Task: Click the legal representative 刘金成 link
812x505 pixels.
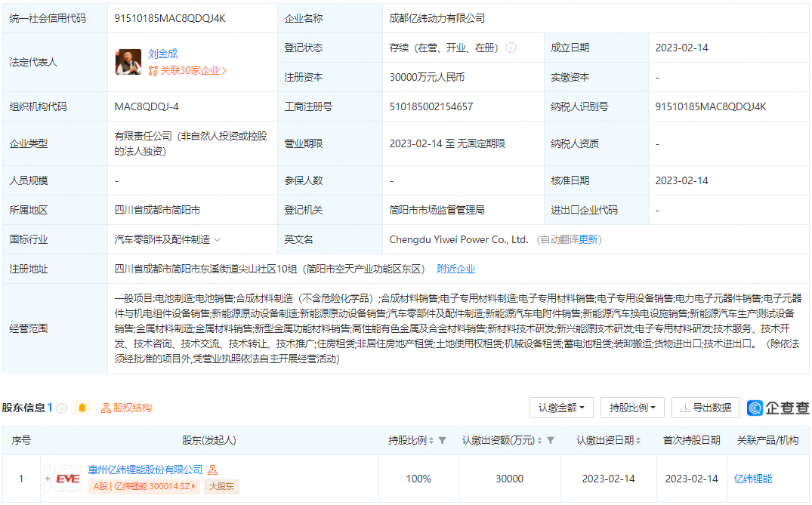Action: 163,54
